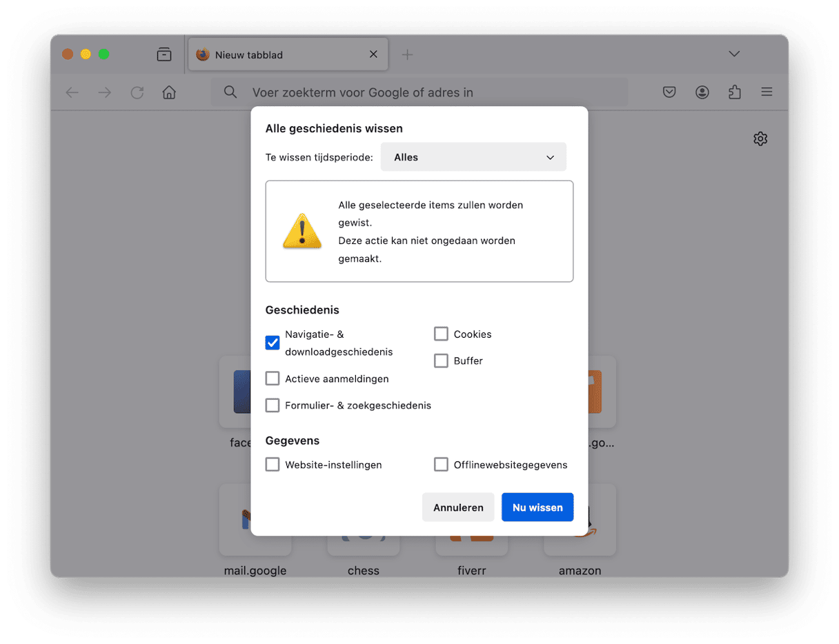Check the Buffer checkbox
839x644 pixels.
click(441, 361)
